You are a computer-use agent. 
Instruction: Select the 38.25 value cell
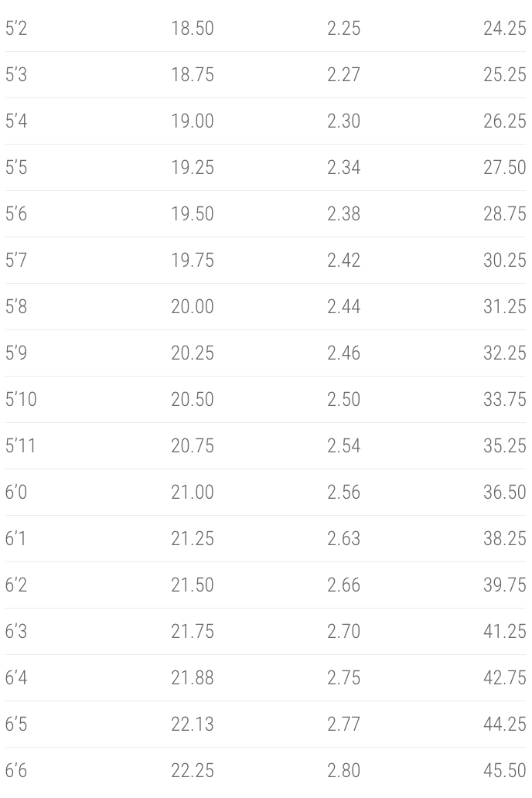click(x=504, y=539)
